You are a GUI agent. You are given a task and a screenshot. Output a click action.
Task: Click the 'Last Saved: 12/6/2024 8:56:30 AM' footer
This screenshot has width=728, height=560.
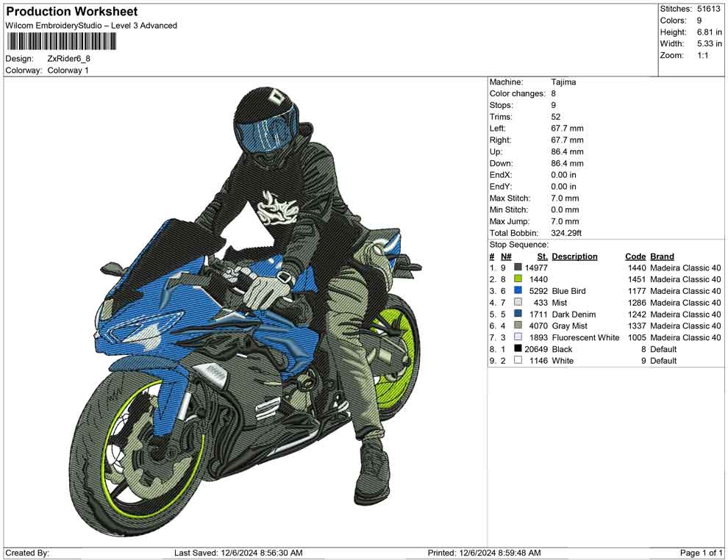pos(238,553)
